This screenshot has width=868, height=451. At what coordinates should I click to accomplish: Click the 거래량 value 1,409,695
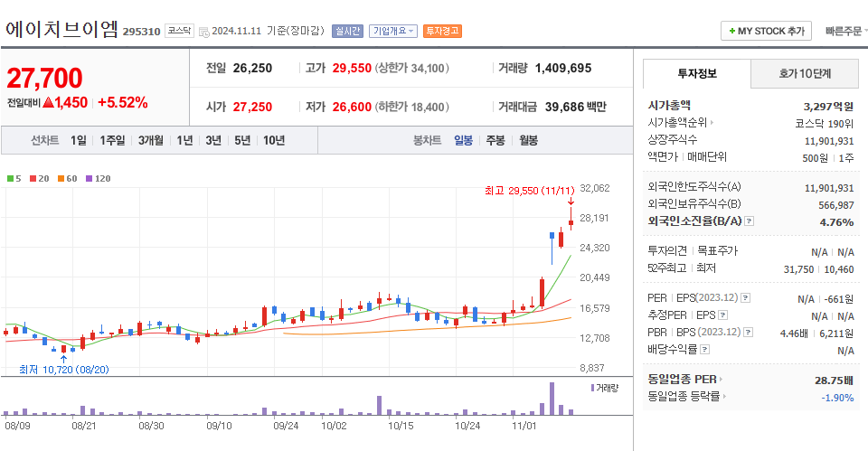[563, 68]
